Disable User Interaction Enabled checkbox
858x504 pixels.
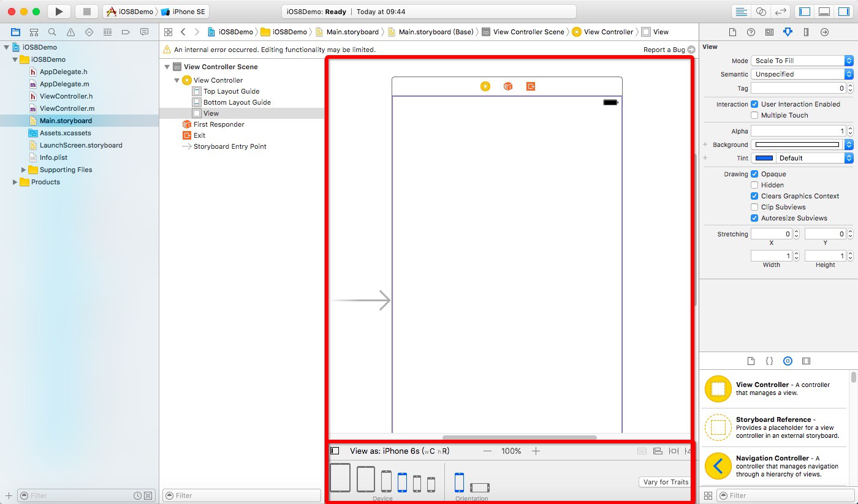pyautogui.click(x=754, y=104)
